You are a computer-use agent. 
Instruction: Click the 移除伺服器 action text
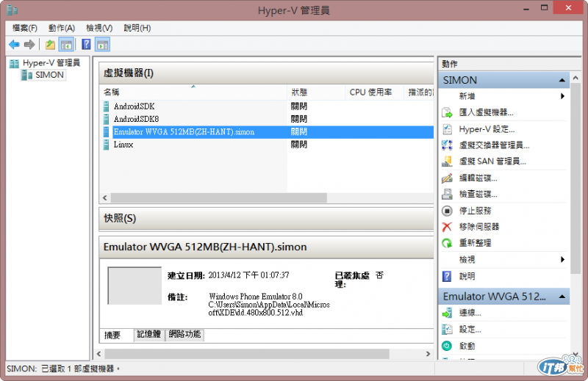(x=479, y=227)
